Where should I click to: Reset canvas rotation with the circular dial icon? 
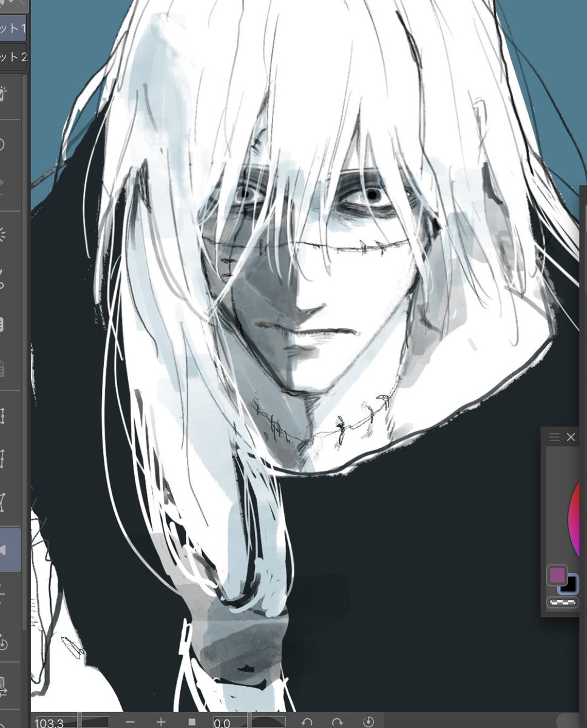pyautogui.click(x=368, y=722)
